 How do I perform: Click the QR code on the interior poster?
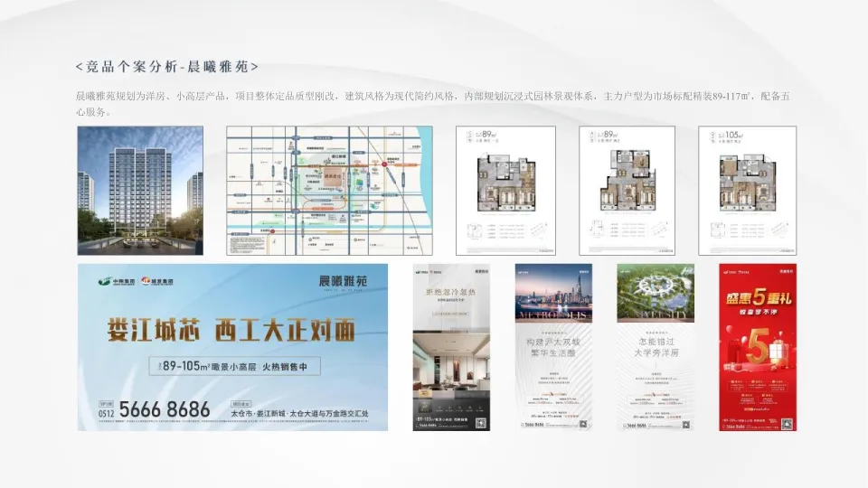480,424
